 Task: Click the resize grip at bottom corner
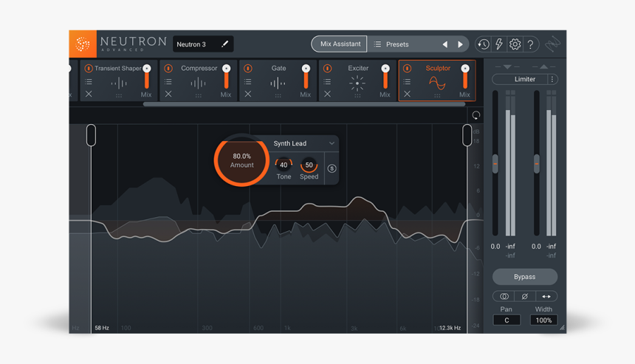tap(562, 328)
